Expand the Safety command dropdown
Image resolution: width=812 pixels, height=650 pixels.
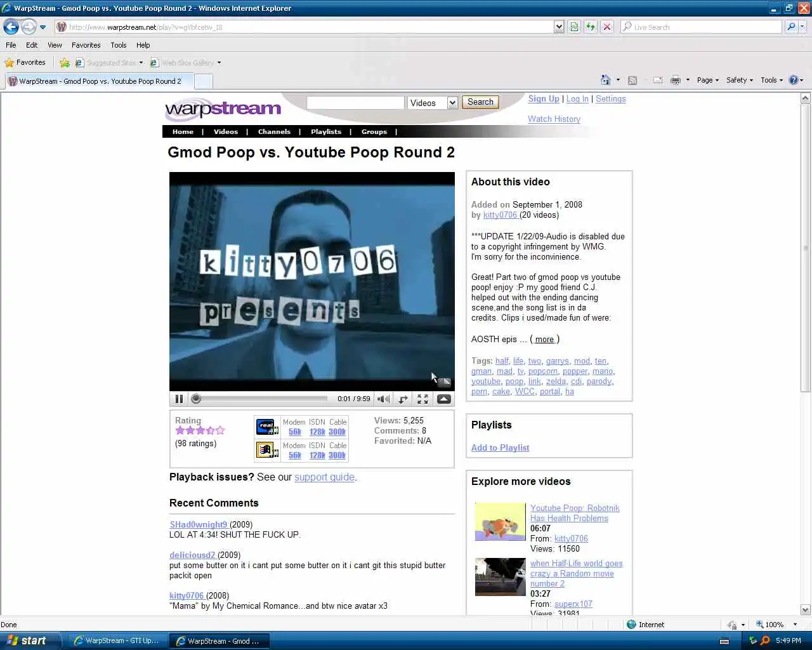click(740, 80)
